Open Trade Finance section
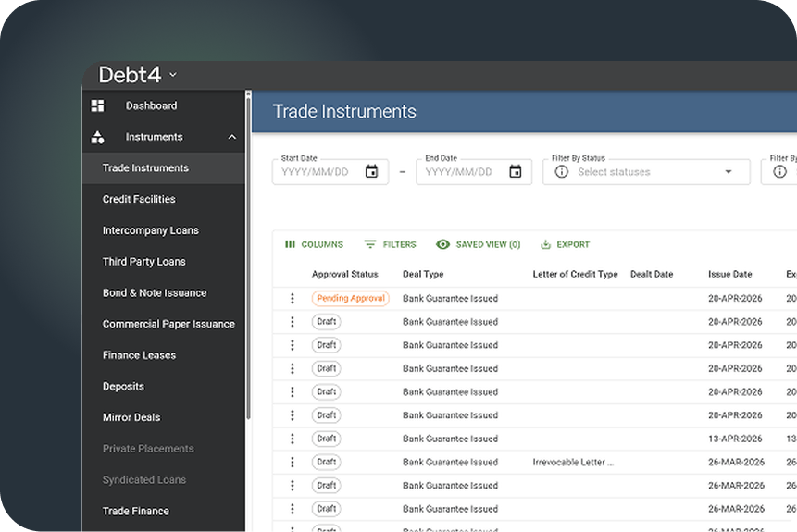 [x=164, y=511]
